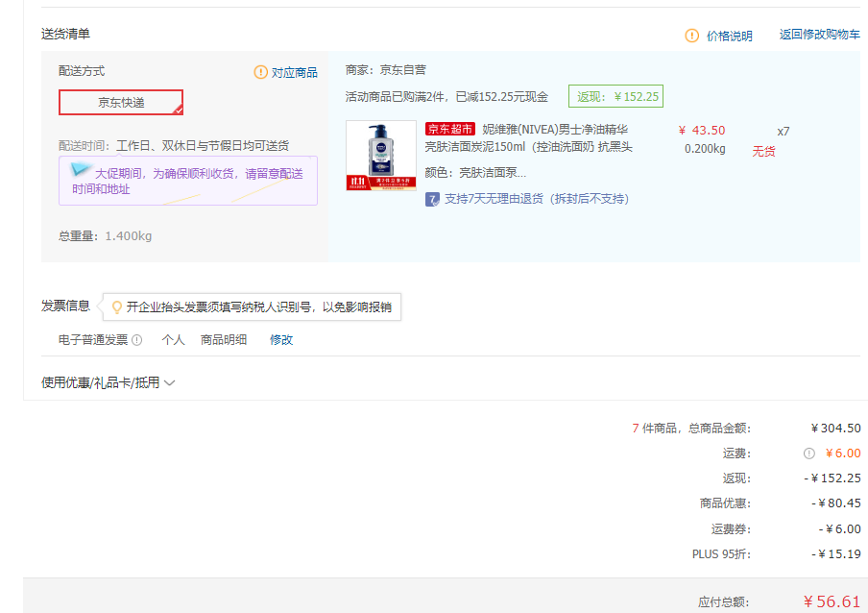The width and height of the screenshot is (868, 613).
Task: Click the 总商品金额 ¥304.50 value
Action: [x=836, y=429]
